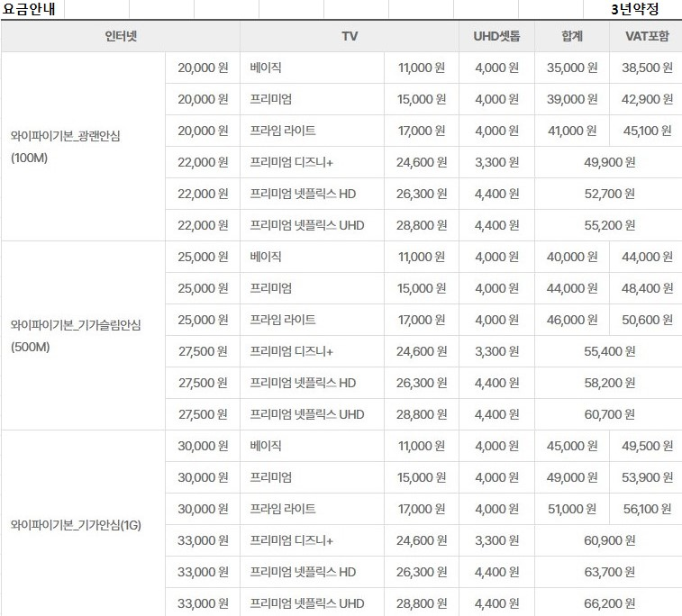Screen dimensions: 682x616
Task: Select the 48,400 원 VAT price cell
Action: click(647, 288)
